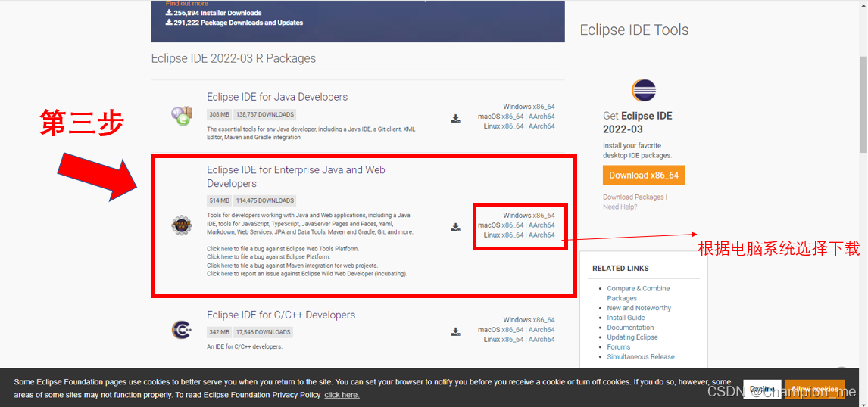Image resolution: width=868 pixels, height=407 pixels.
Task: Open the Install Guide link
Action: click(x=626, y=318)
